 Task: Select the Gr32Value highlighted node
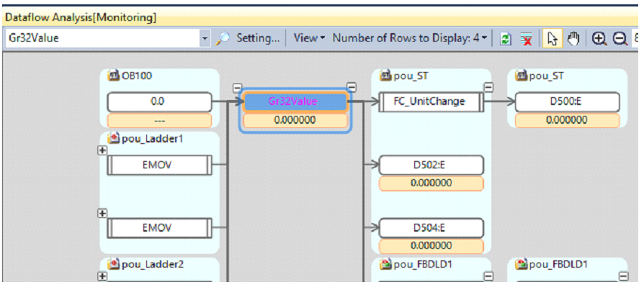click(x=295, y=102)
